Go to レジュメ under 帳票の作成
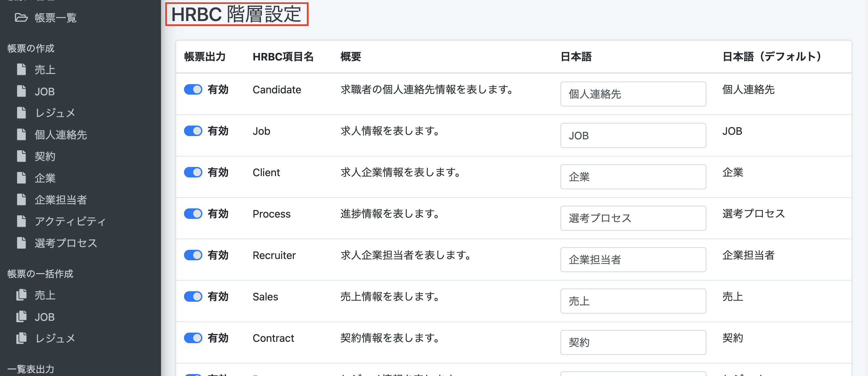The image size is (868, 376). pyautogui.click(x=55, y=113)
